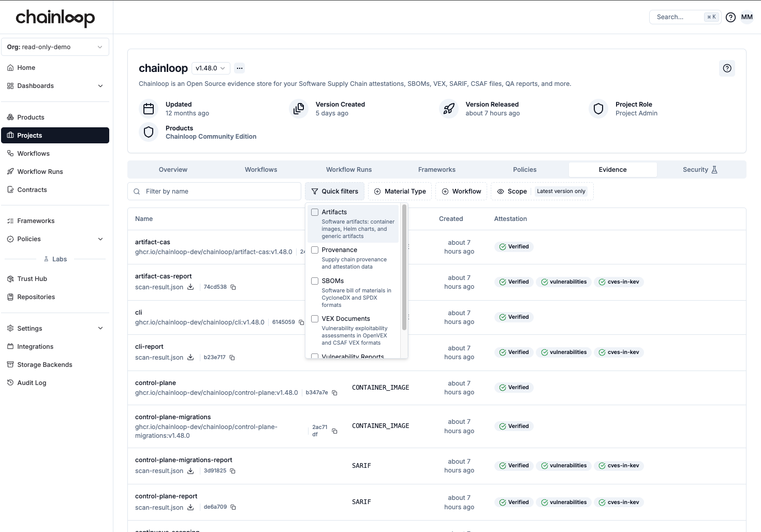Copy digest b347a7e for control-plane

pos(334,393)
